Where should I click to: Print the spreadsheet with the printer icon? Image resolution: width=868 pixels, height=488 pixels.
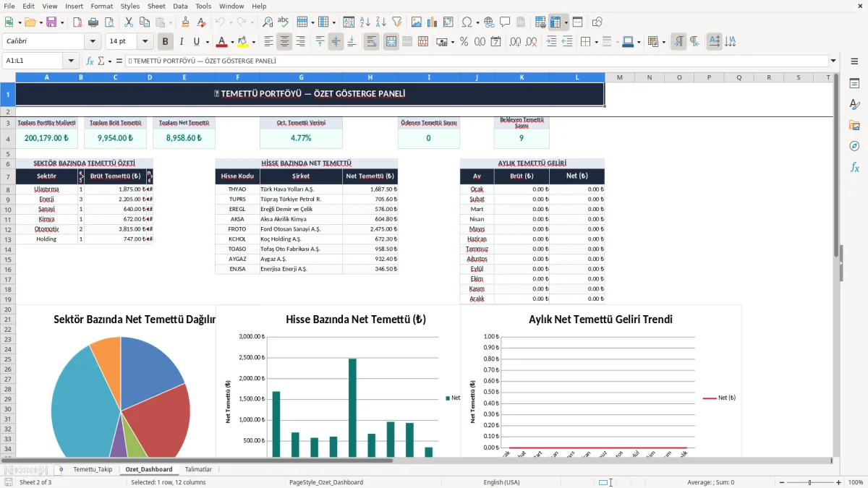(x=94, y=22)
